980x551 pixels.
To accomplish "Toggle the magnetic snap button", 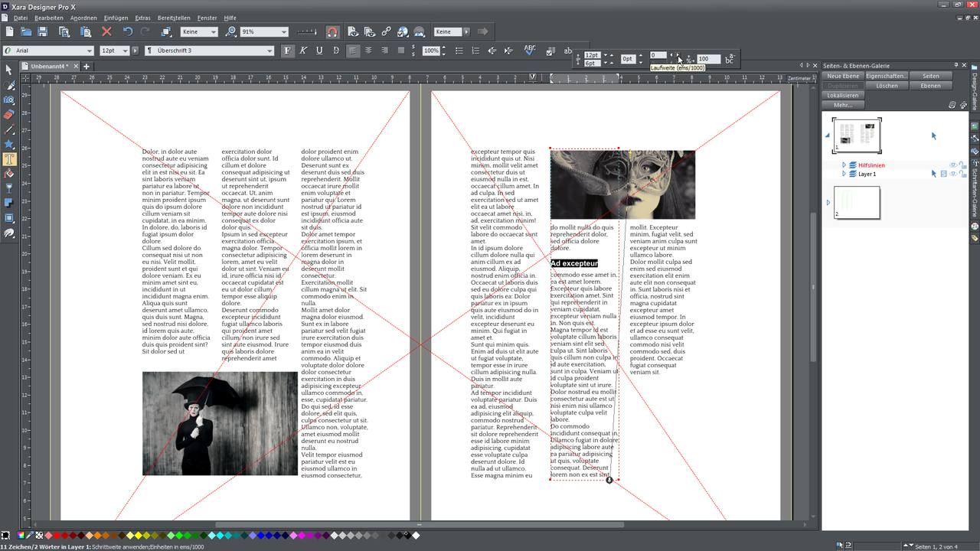I will point(332,31).
